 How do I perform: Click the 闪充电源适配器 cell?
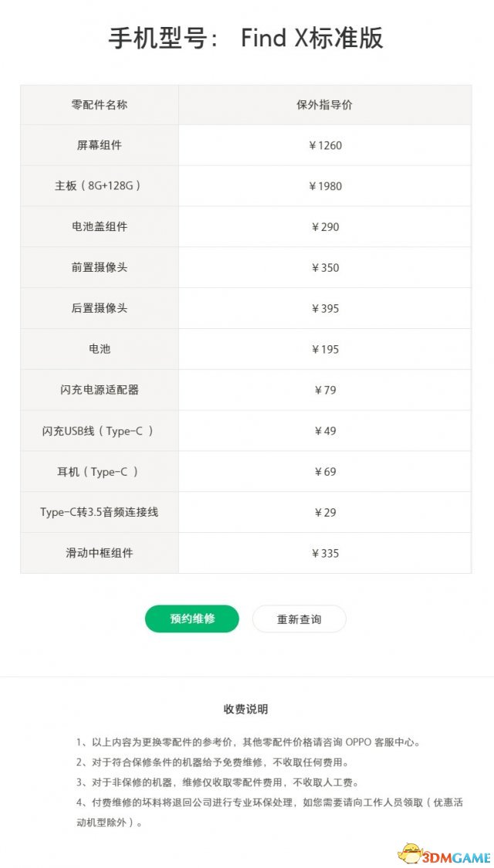(x=100, y=390)
